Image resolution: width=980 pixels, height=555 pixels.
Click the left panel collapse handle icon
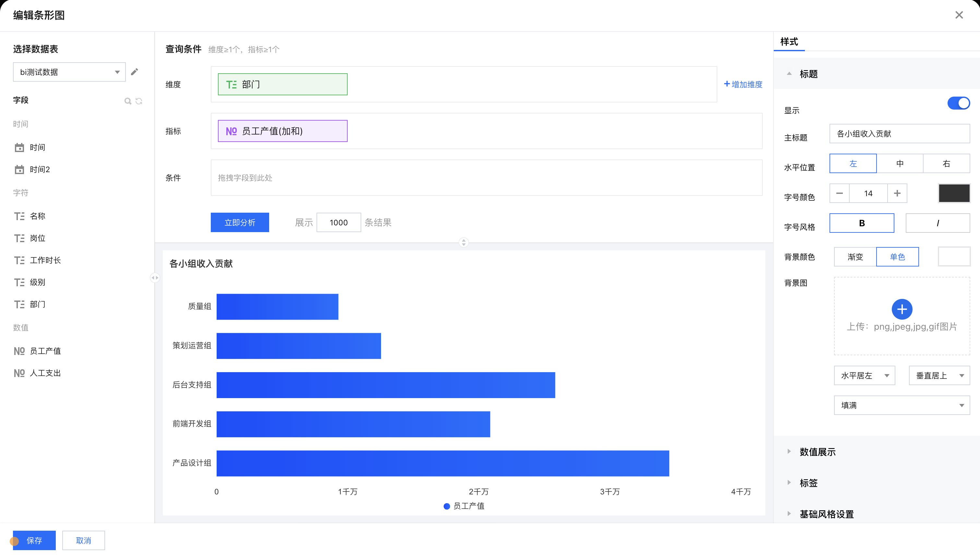coord(155,277)
